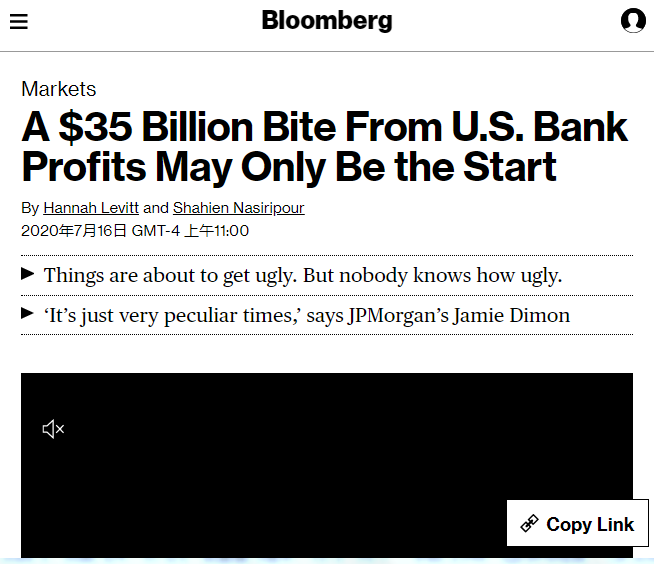Click the chain-link icon beside Copy Link
This screenshot has height=564, width=654.
click(530, 523)
